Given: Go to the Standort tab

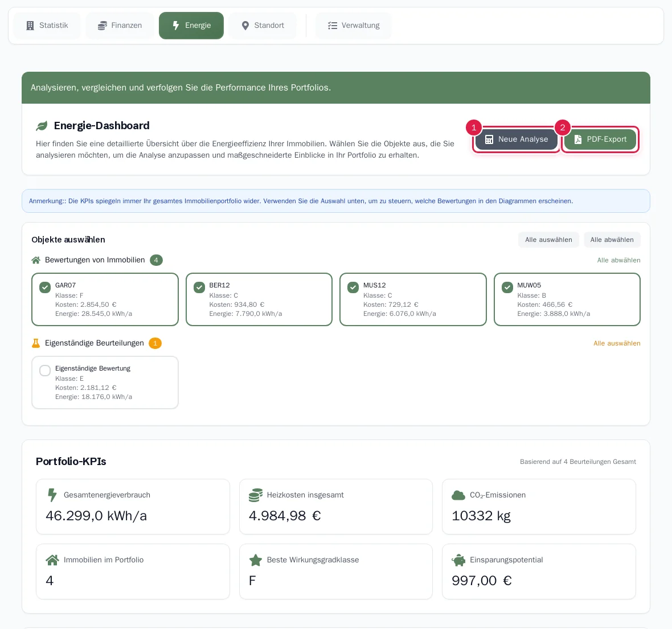Looking at the screenshot, I should pos(263,26).
